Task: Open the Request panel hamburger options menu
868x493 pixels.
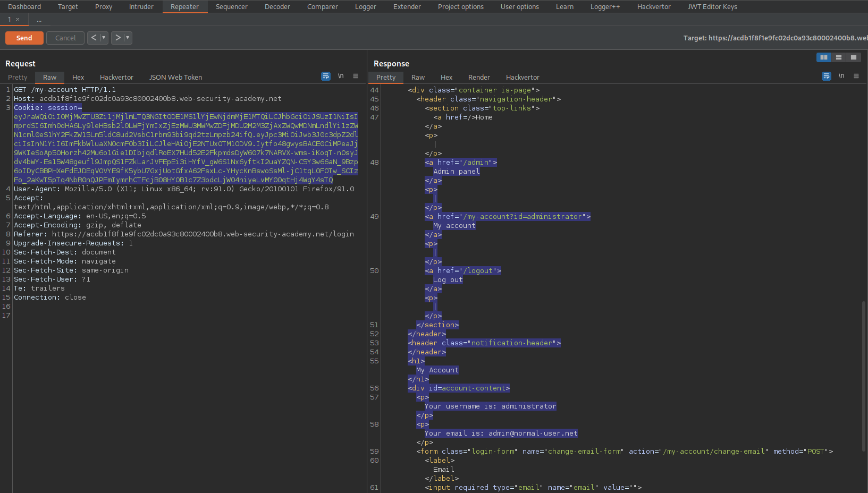Action: [x=356, y=76]
